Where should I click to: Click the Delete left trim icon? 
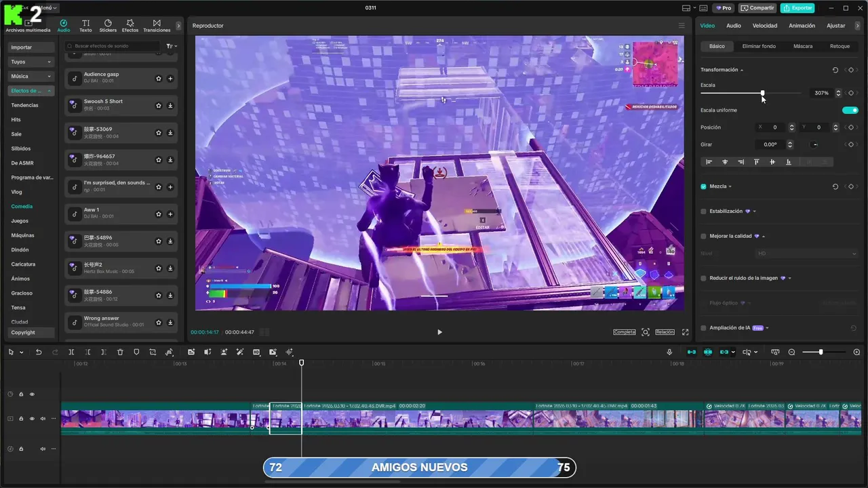coord(87,352)
